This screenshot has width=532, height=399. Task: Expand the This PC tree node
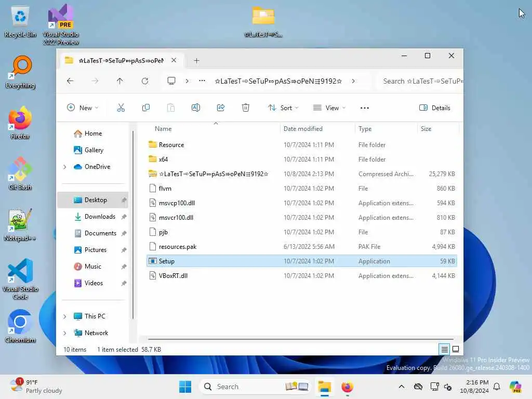pos(65,316)
